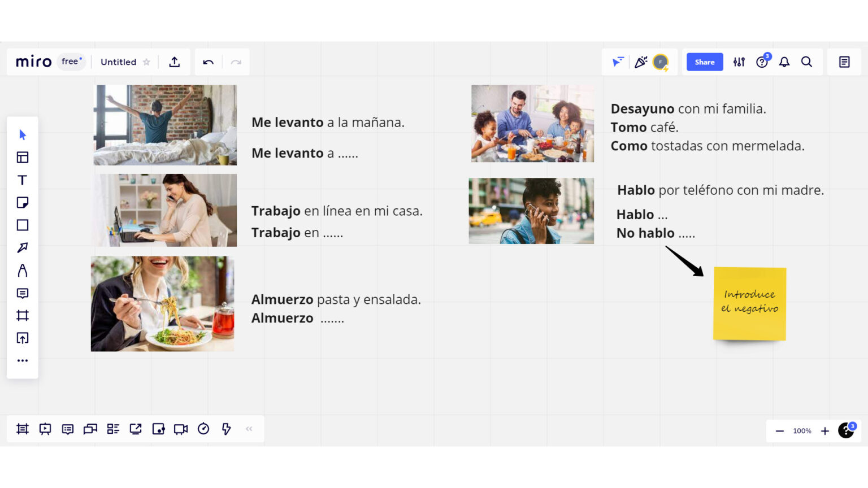Viewport: 868px width, 488px height.
Task: Open notifications from the bell
Action: 784,62
